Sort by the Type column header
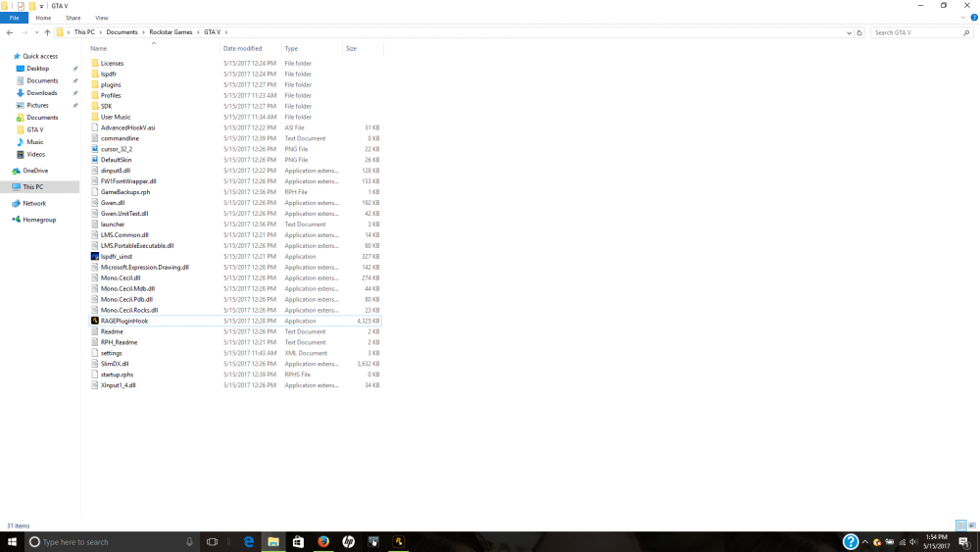The image size is (980, 552). coord(291,48)
